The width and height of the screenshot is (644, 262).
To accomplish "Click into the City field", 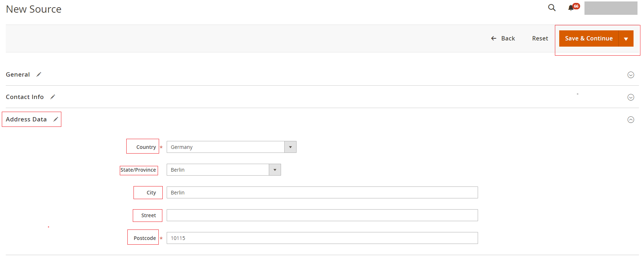I will pos(322,193).
